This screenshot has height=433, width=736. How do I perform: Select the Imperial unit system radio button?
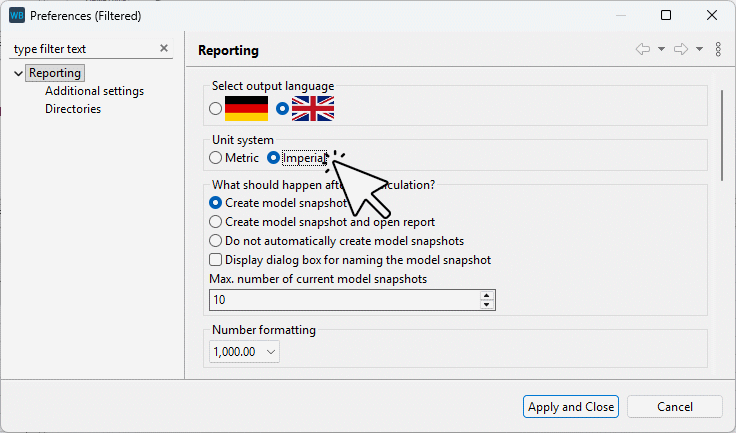273,158
